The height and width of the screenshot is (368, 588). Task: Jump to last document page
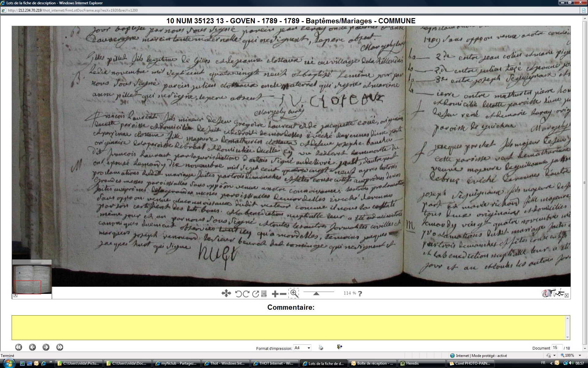tap(60, 347)
